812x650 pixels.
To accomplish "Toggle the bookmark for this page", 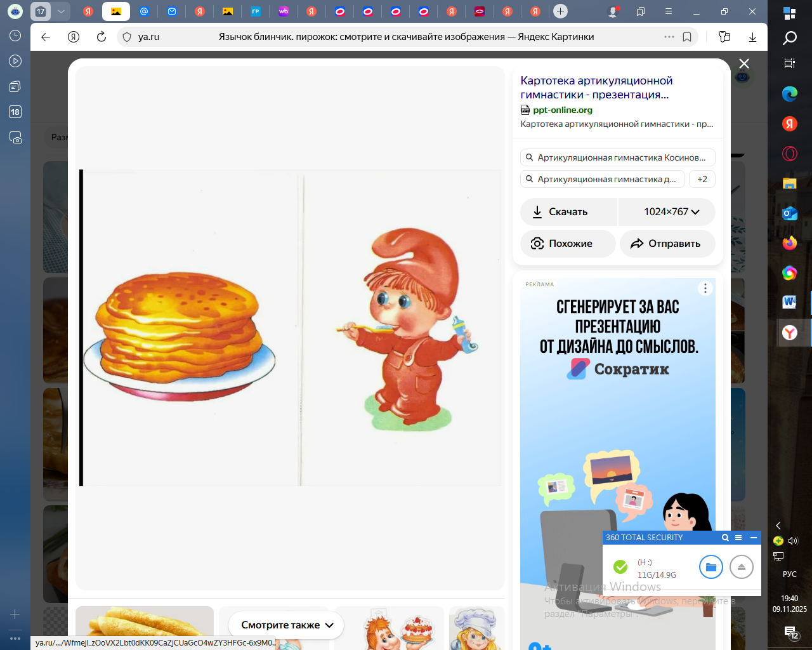I will [687, 37].
